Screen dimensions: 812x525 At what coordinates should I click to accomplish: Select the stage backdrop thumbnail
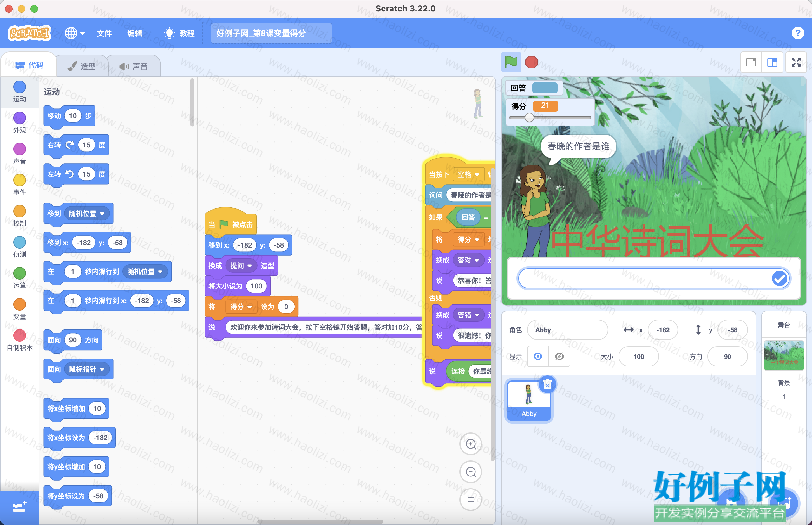coord(784,355)
